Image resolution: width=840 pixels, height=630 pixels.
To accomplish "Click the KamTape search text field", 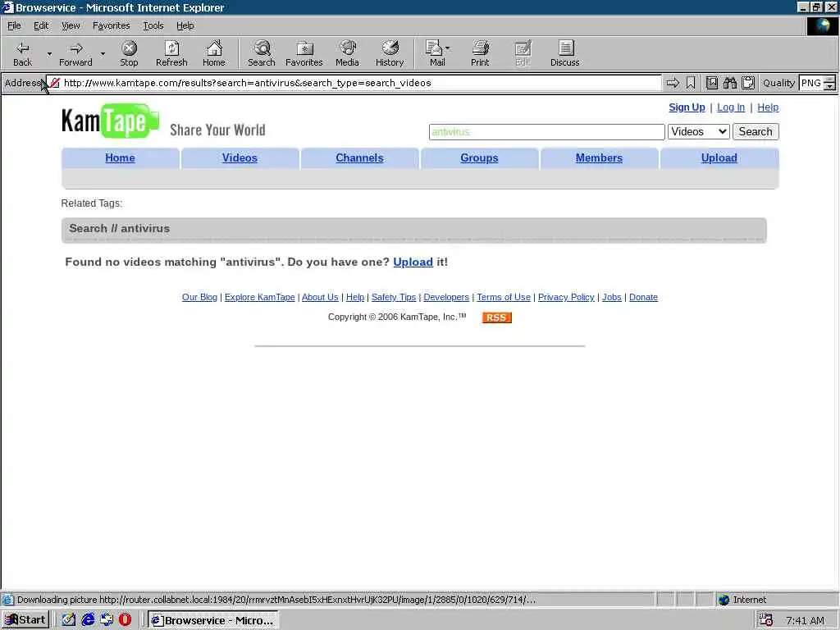I will pos(546,132).
